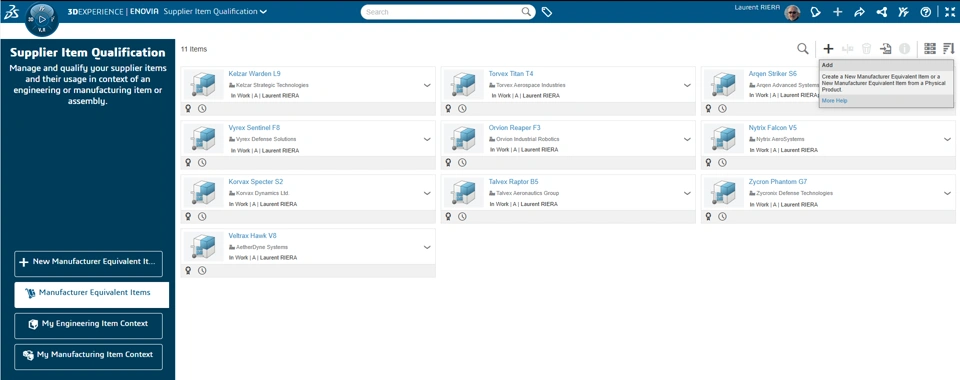960x380 pixels.
Task: Click the sort order icon in list toolbar
Action: [949, 49]
